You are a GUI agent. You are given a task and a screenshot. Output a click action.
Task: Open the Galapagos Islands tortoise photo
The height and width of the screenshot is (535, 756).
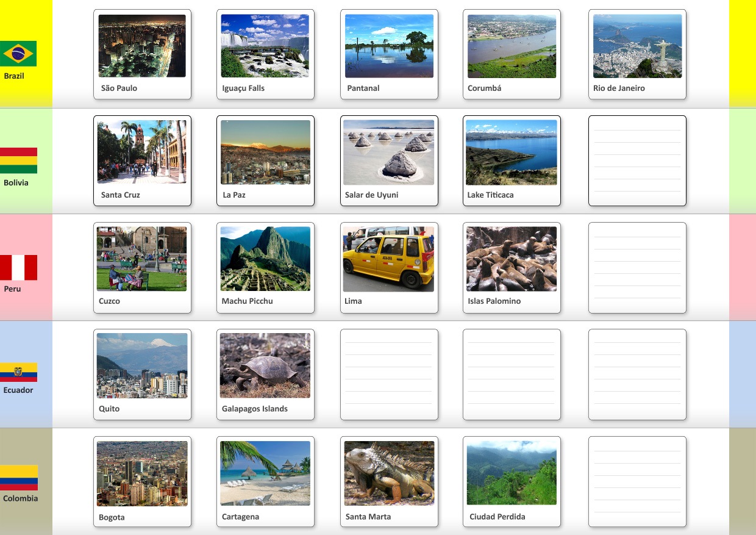[265, 366]
